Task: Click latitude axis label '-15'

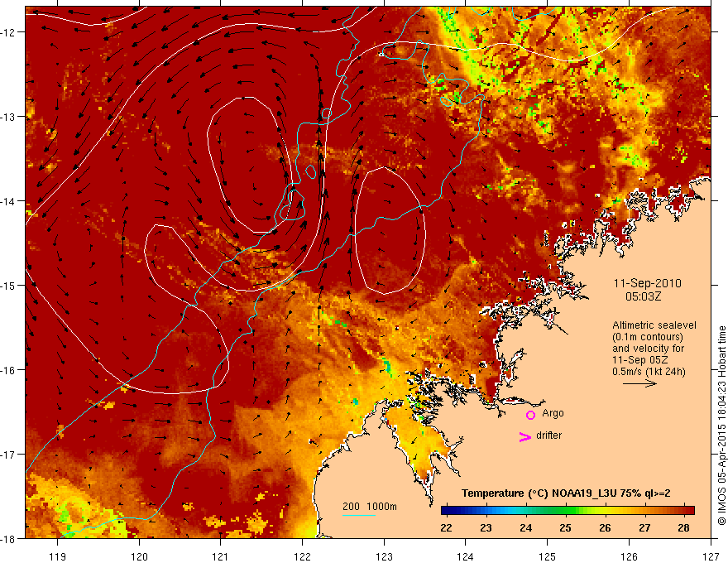Action: coord(8,285)
